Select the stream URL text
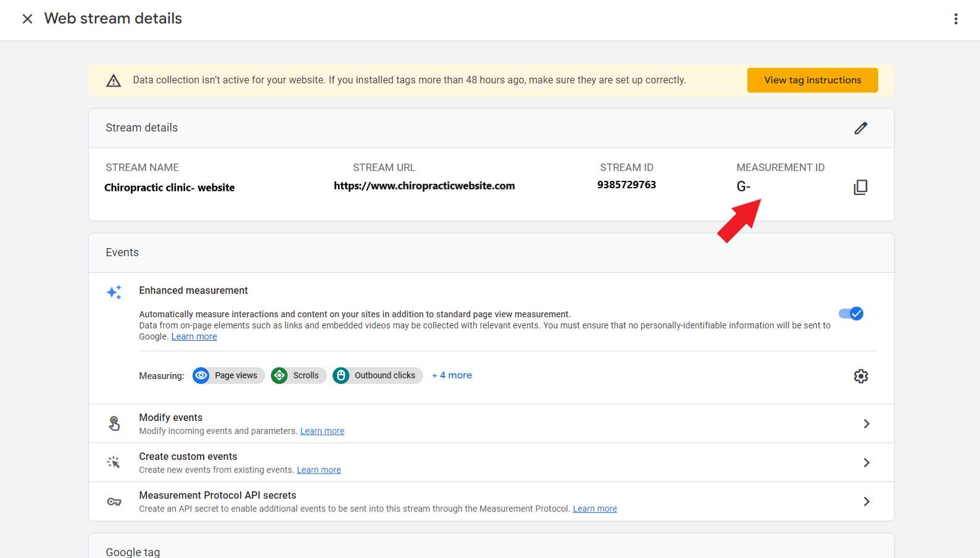 [424, 186]
